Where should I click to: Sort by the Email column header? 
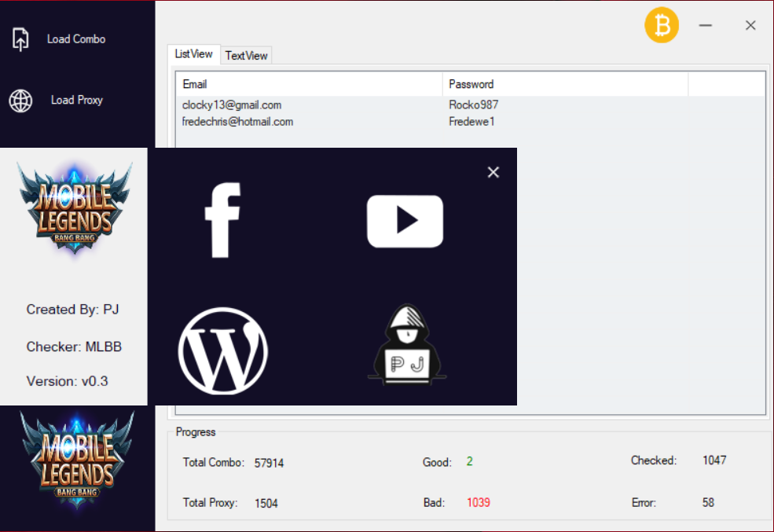pos(309,84)
